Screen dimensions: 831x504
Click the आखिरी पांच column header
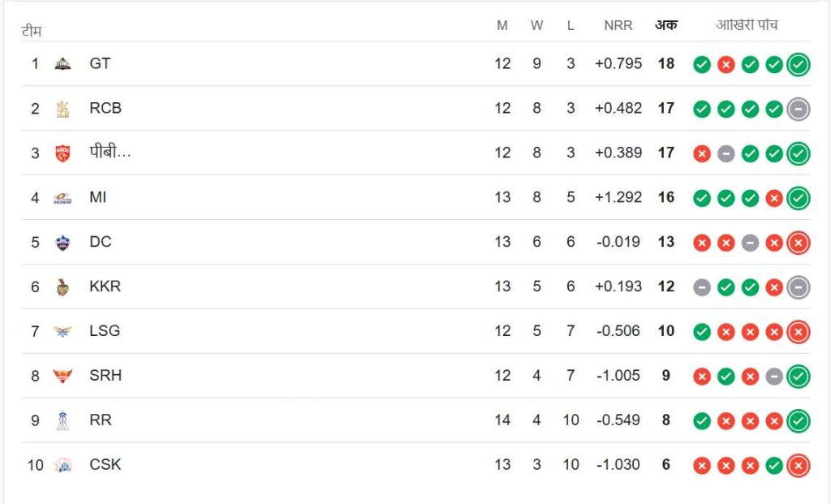747,25
